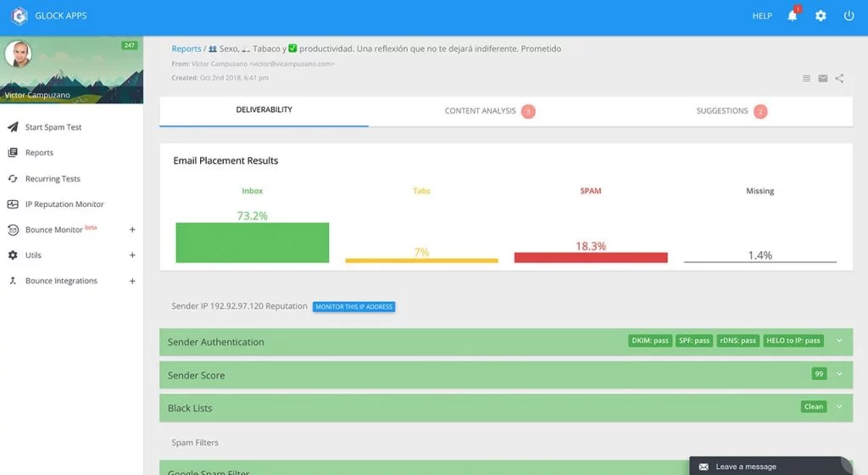Switch to the Content Analysis tab
The width and height of the screenshot is (868, 475).
click(x=489, y=111)
